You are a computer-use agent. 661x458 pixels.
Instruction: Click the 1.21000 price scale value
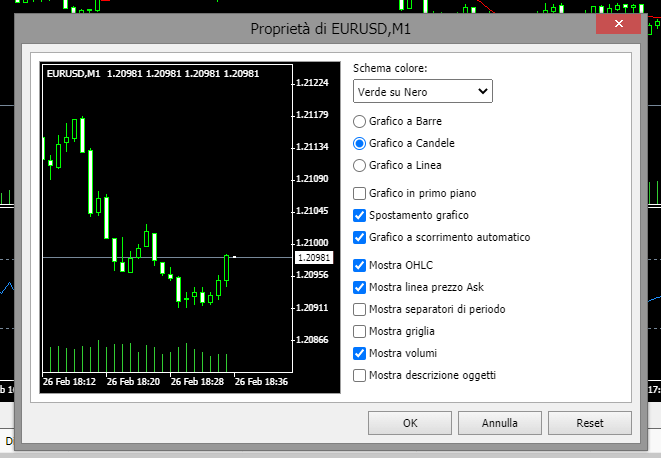312,243
